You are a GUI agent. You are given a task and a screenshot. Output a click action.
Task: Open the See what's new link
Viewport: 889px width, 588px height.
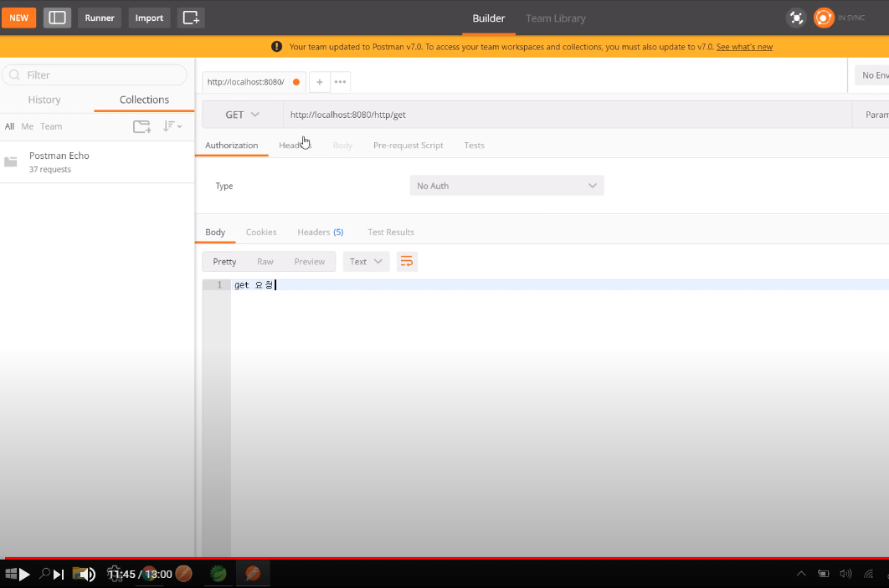[x=744, y=47]
